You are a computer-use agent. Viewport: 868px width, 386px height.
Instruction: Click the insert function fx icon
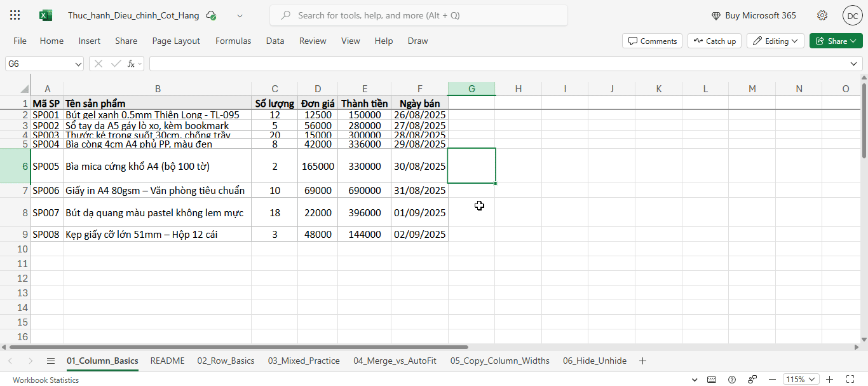pyautogui.click(x=131, y=64)
